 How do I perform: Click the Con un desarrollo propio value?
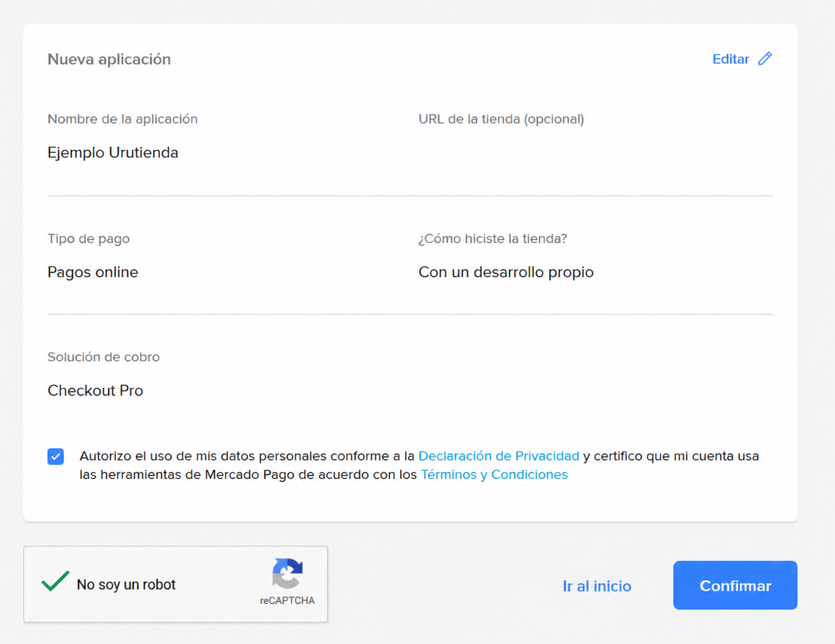[506, 272]
